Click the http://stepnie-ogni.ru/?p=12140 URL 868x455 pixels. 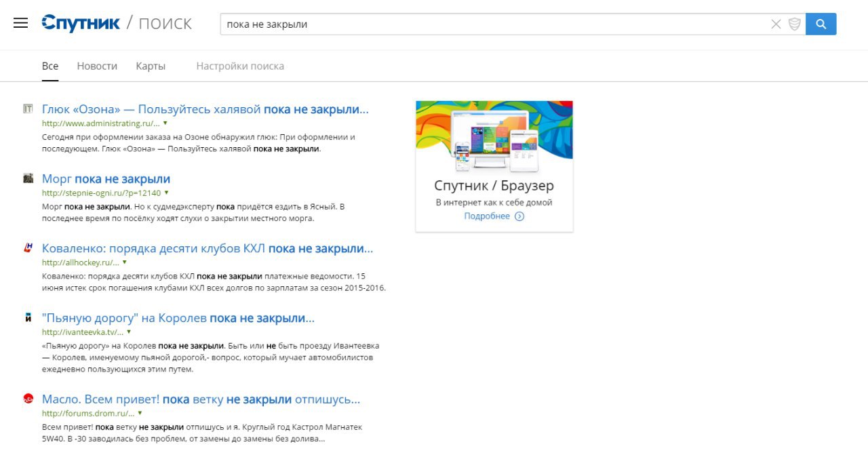[102, 193]
